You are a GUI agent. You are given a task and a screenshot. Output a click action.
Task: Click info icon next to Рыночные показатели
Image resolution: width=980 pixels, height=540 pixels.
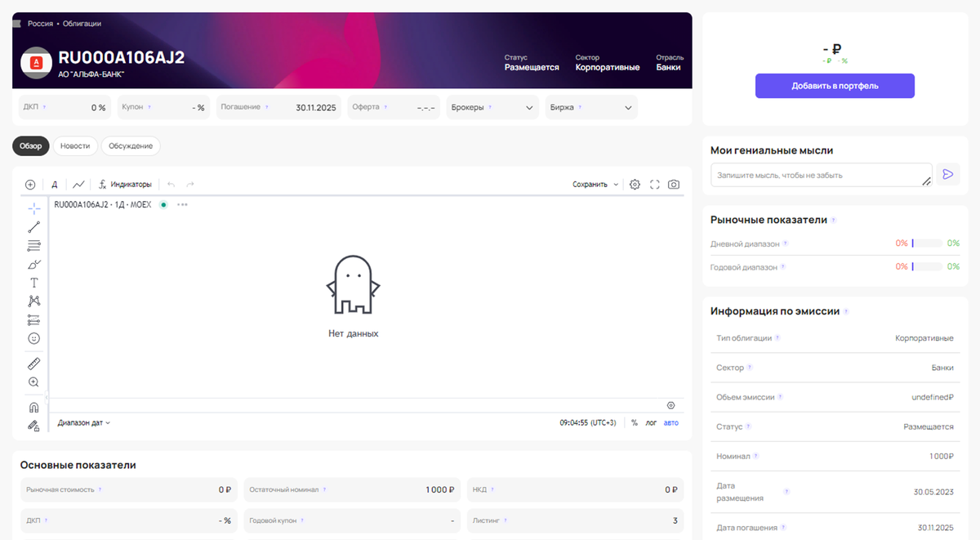[x=833, y=221]
